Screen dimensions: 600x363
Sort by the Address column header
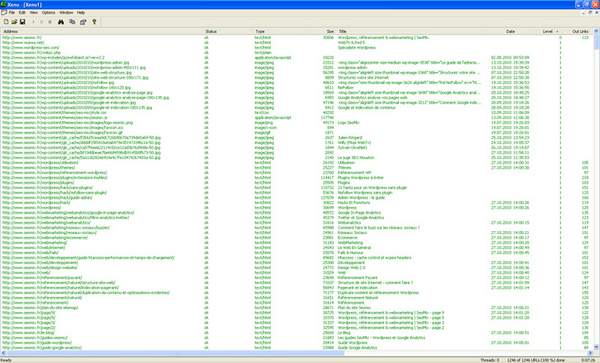pyautogui.click(x=102, y=31)
